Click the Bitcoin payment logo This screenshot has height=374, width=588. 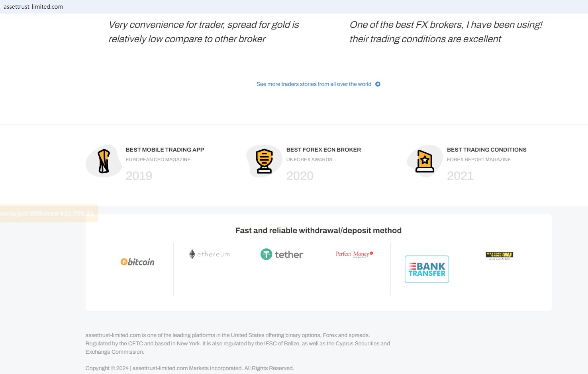tap(137, 262)
